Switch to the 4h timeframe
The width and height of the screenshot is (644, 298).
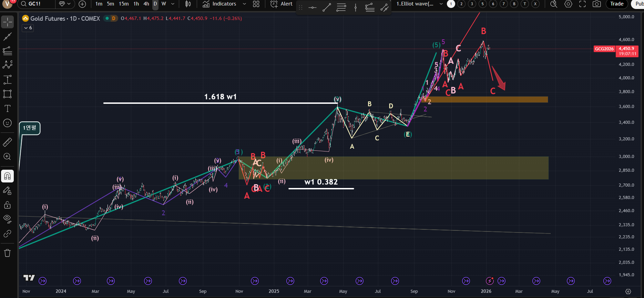pyautogui.click(x=146, y=4)
